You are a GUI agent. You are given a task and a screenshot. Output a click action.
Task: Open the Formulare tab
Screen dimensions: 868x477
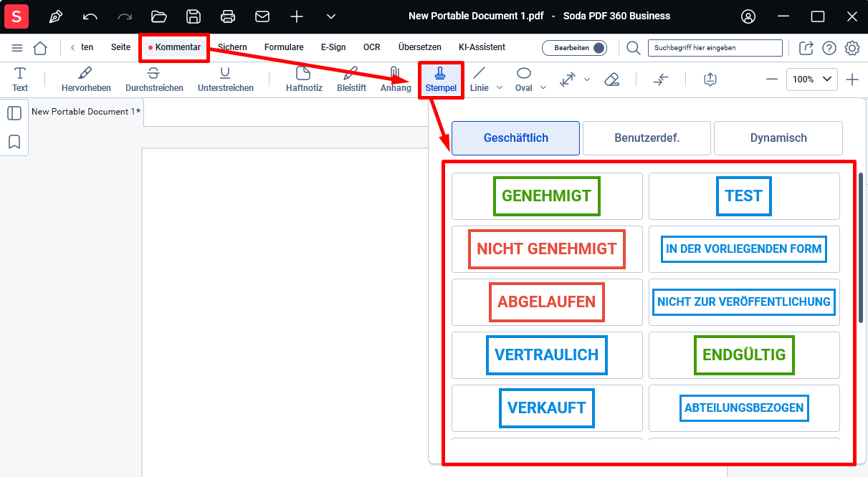point(284,47)
